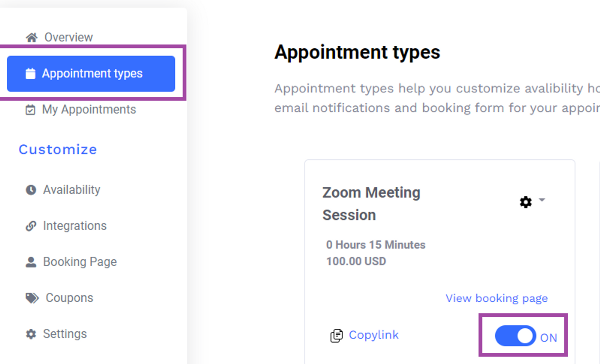Click the Booking Page person icon
This screenshot has width=600, height=364.
[31, 262]
